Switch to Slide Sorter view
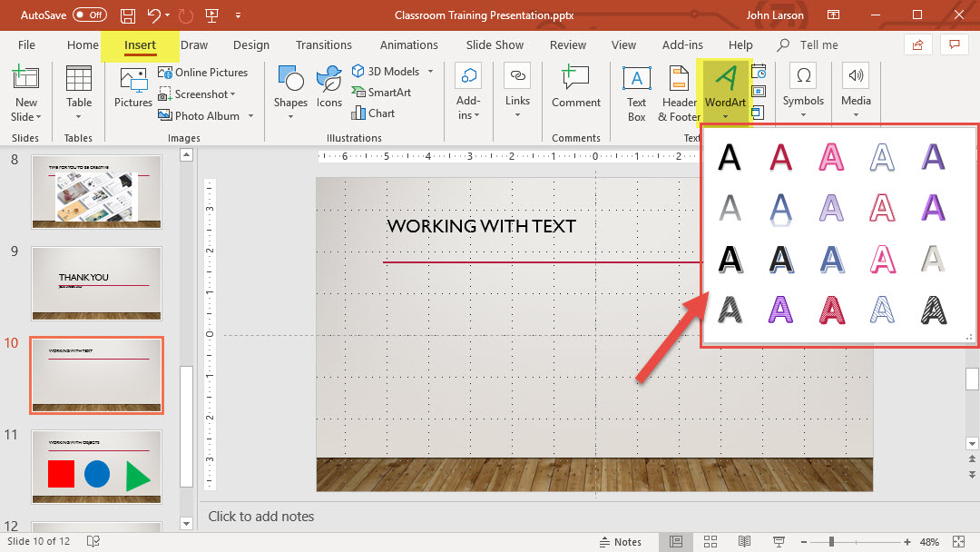This screenshot has width=980, height=552. (708, 542)
